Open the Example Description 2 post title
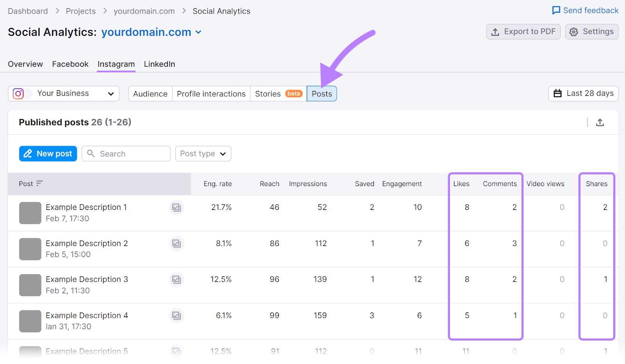Image resolution: width=625 pixels, height=364 pixels. coord(87,243)
